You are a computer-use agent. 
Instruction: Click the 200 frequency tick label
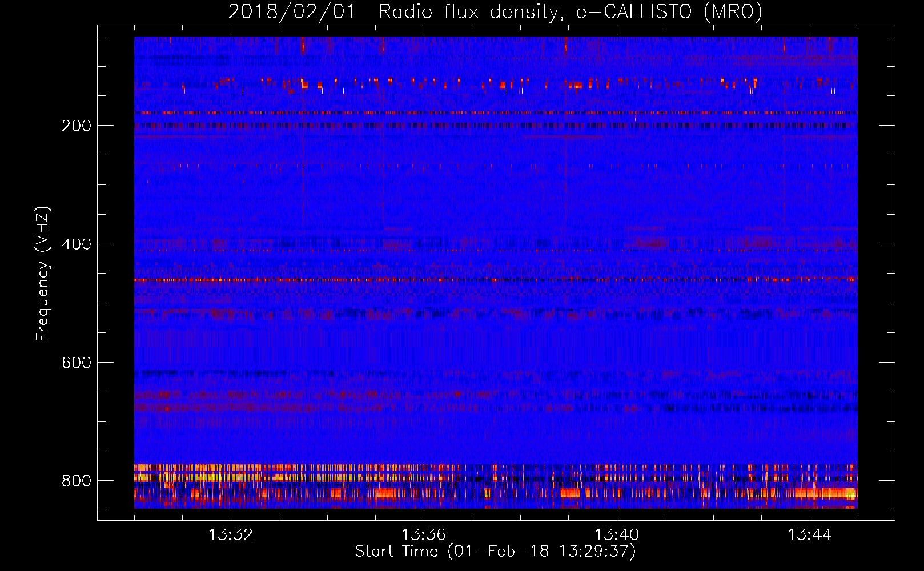[x=77, y=126]
